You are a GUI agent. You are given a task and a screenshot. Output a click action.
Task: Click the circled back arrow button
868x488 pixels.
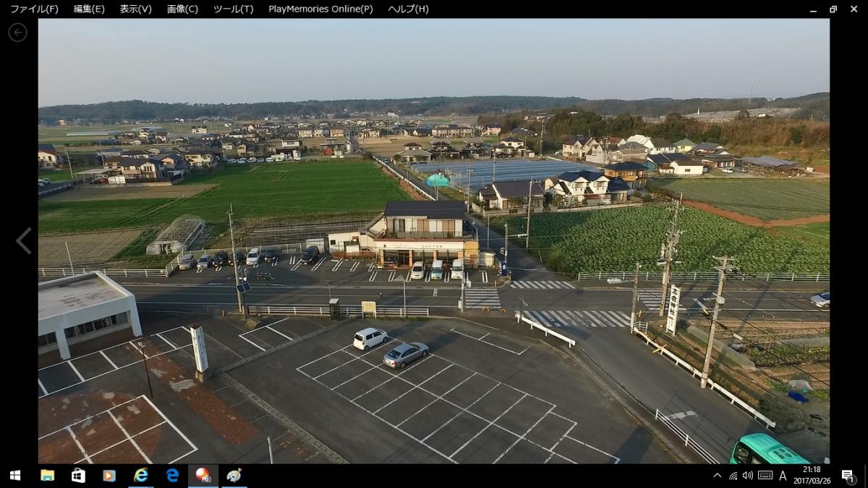click(17, 32)
